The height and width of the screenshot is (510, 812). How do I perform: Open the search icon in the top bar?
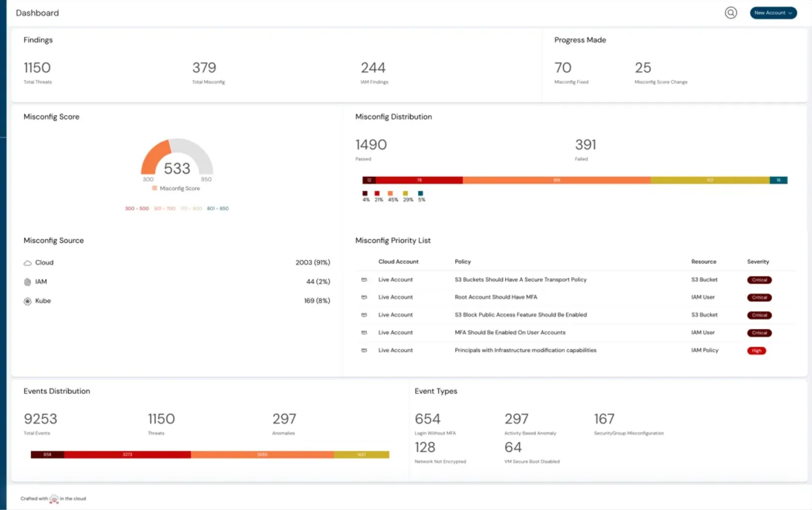click(731, 13)
